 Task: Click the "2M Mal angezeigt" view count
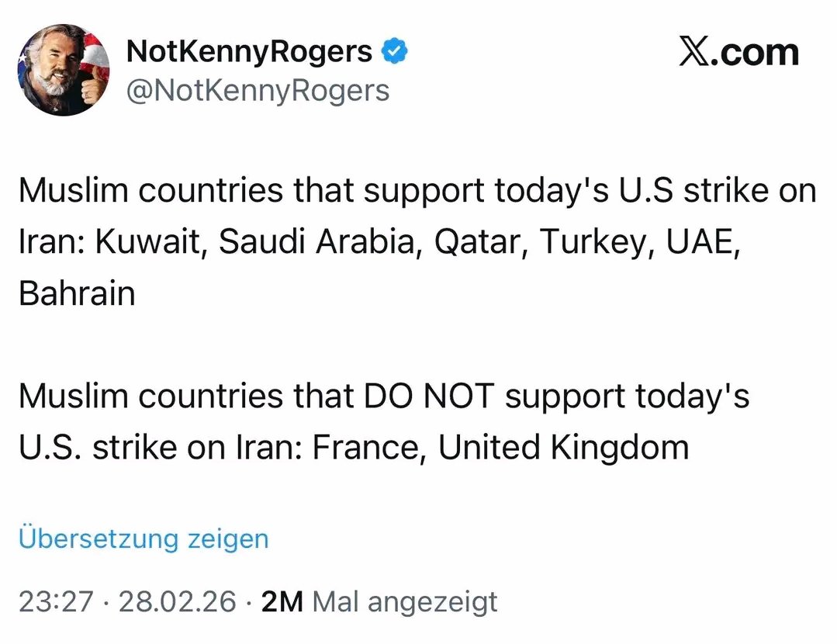pos(379,602)
